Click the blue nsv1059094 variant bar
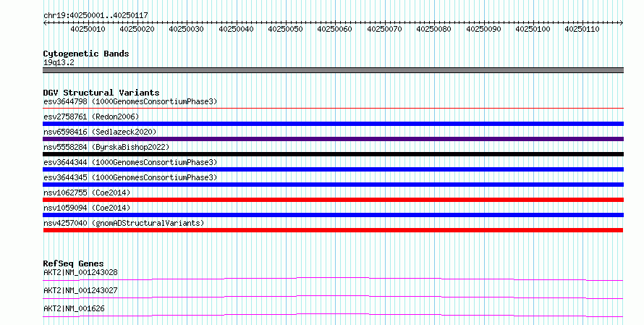Viewport: 644px width, 325px height. coord(333,215)
